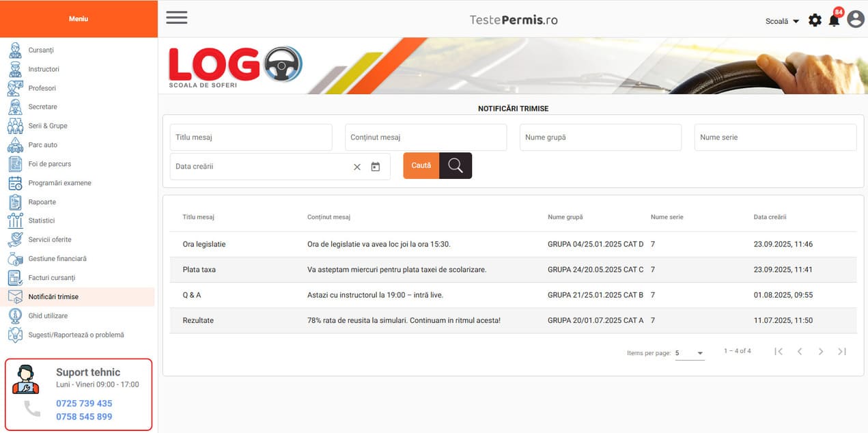Image resolution: width=868 pixels, height=433 pixels.
Task: Focus the Nume grupă search field
Action: coord(600,137)
